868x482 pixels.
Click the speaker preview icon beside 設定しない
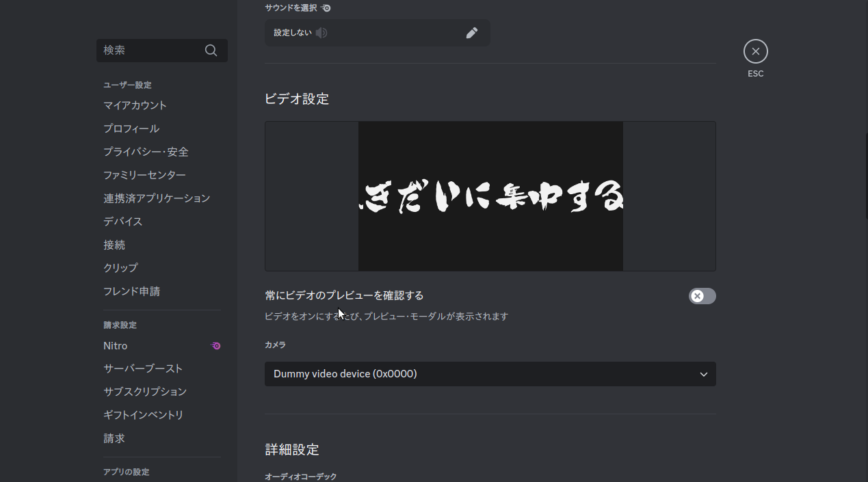point(321,32)
